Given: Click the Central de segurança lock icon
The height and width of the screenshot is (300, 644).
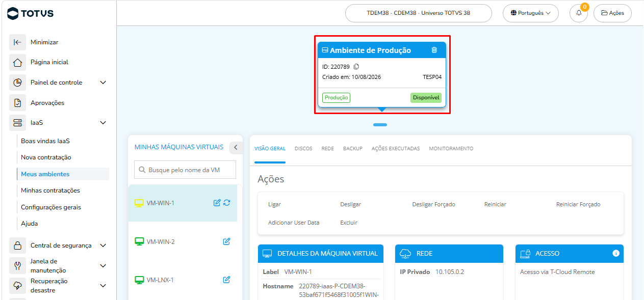Looking at the screenshot, I should (x=17, y=246).
